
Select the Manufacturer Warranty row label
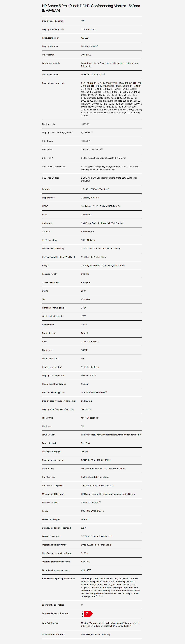click(x=53, y=634)
